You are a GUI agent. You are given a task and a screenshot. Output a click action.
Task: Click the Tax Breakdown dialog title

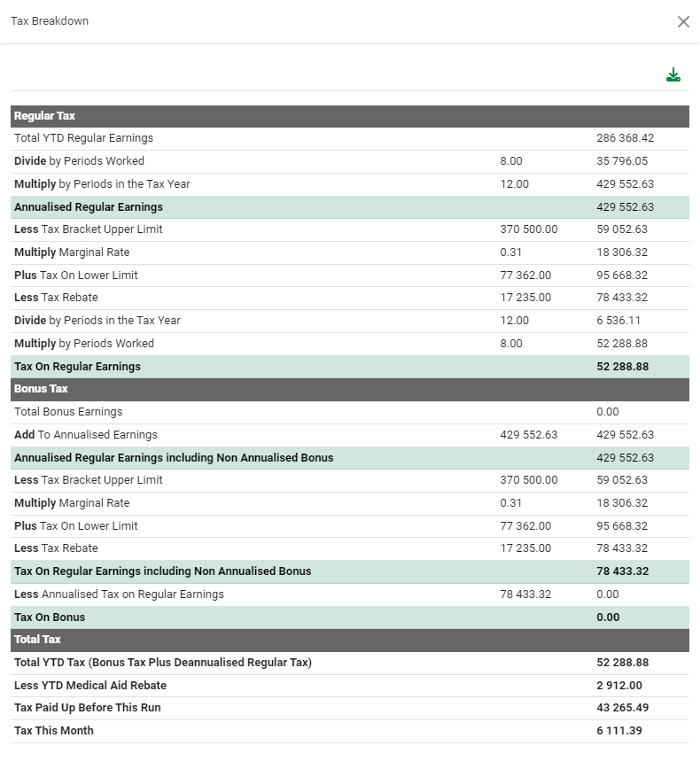(50, 20)
